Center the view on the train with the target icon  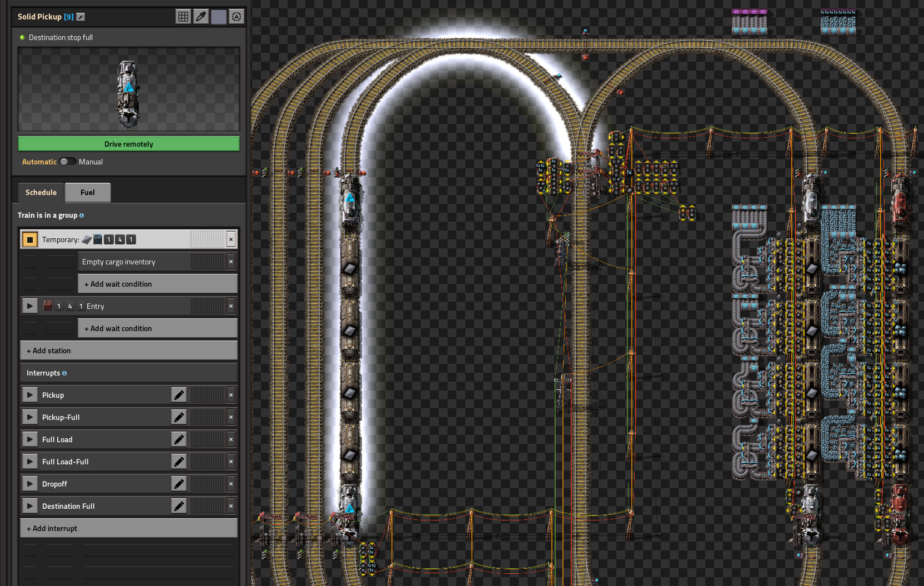click(x=237, y=17)
